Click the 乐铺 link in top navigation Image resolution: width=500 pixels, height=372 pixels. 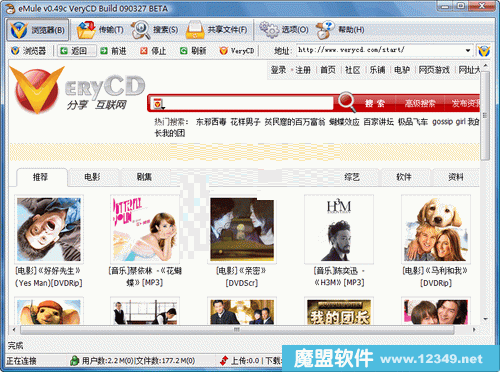click(377, 70)
